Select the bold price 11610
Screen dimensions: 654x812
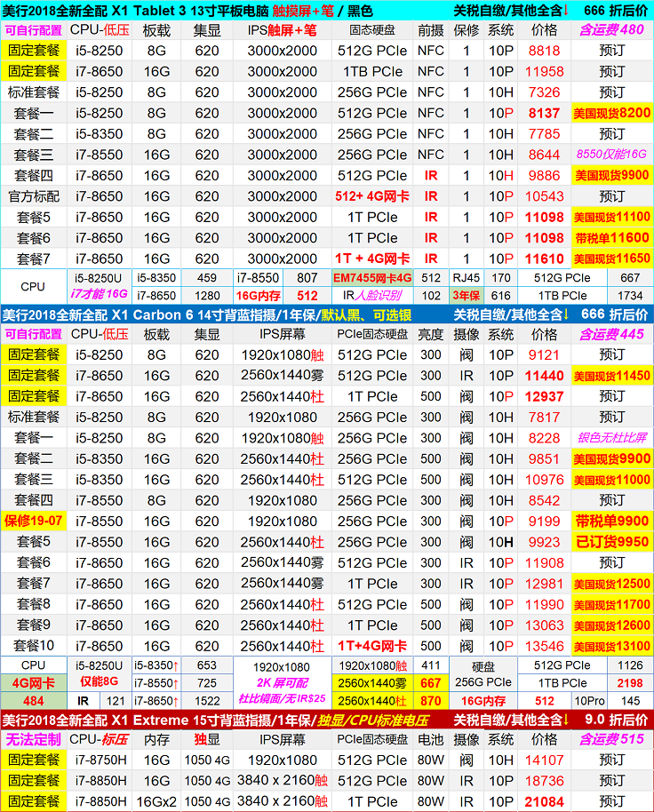point(544,259)
